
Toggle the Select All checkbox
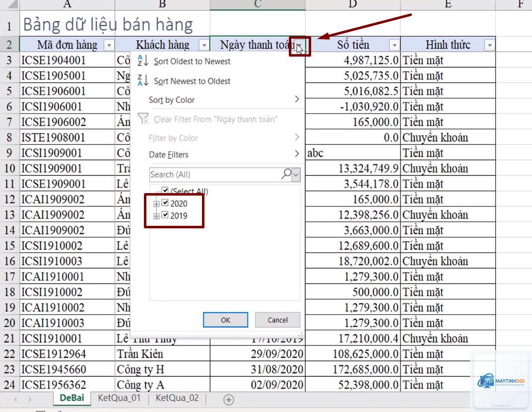point(165,191)
